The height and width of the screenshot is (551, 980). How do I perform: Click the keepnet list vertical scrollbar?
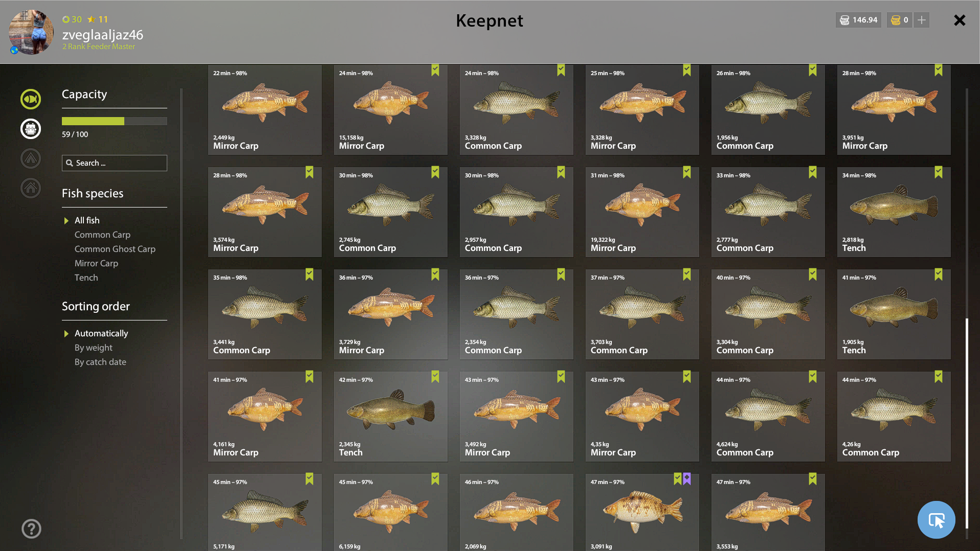(967, 423)
